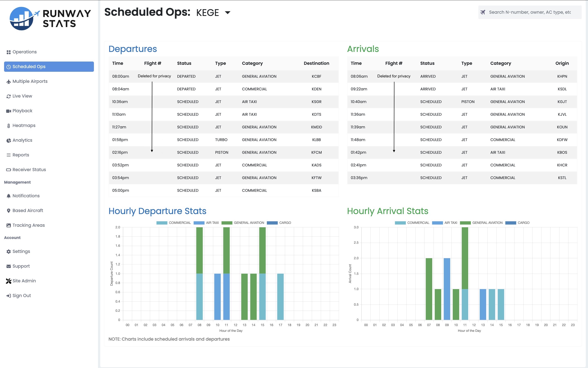The height and width of the screenshot is (368, 588).
Task: Click the Scheduled Ops clock icon
Action: pyautogui.click(x=9, y=67)
